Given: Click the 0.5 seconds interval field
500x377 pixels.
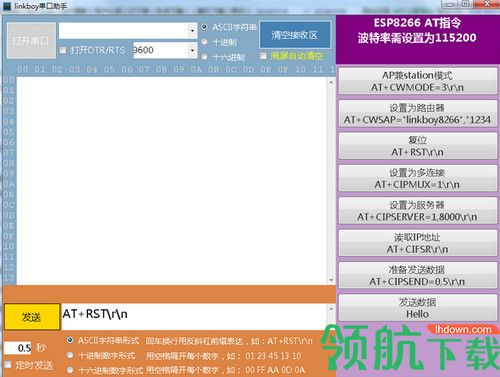Looking at the screenshot, I should click(x=18, y=348).
